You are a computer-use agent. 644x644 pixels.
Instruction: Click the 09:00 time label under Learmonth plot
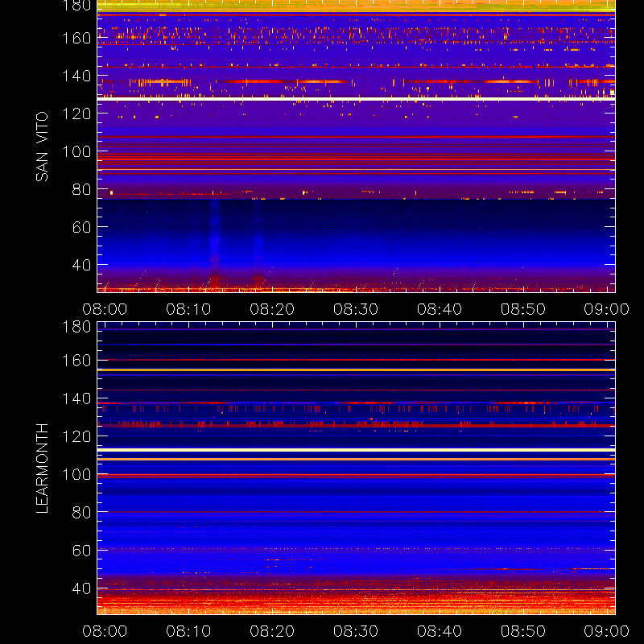point(607,631)
